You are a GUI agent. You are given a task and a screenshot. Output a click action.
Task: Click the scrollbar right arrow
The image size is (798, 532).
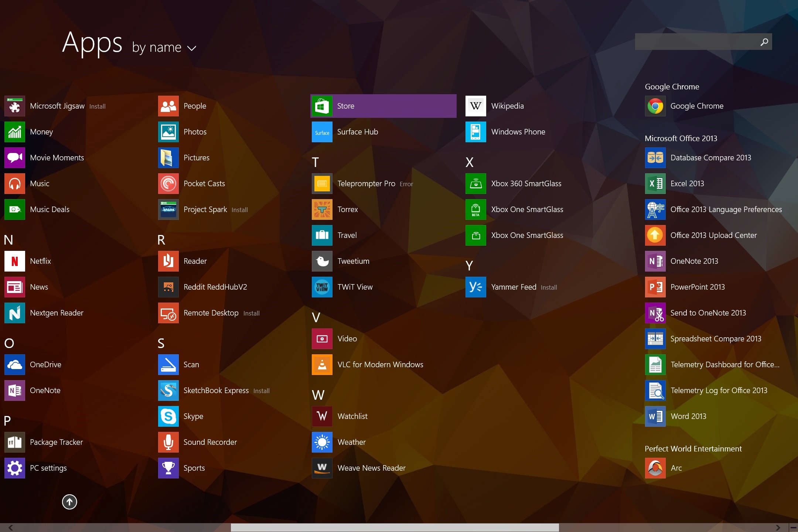coord(778,528)
